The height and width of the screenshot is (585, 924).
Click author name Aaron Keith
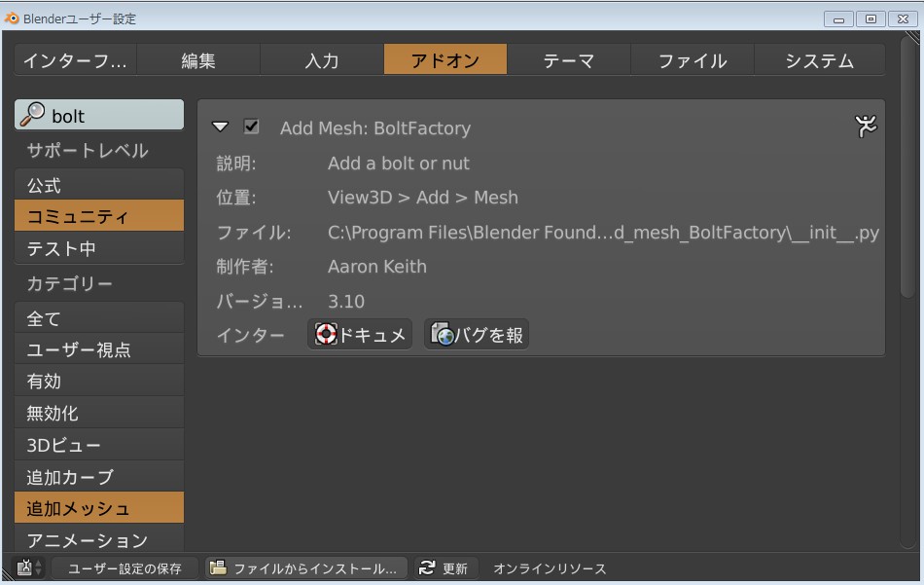pos(377,267)
